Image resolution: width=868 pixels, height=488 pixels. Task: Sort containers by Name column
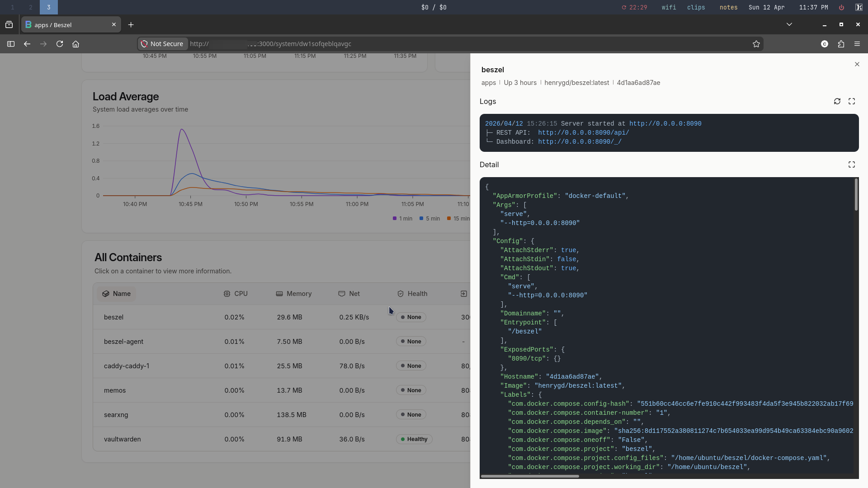coord(117,294)
